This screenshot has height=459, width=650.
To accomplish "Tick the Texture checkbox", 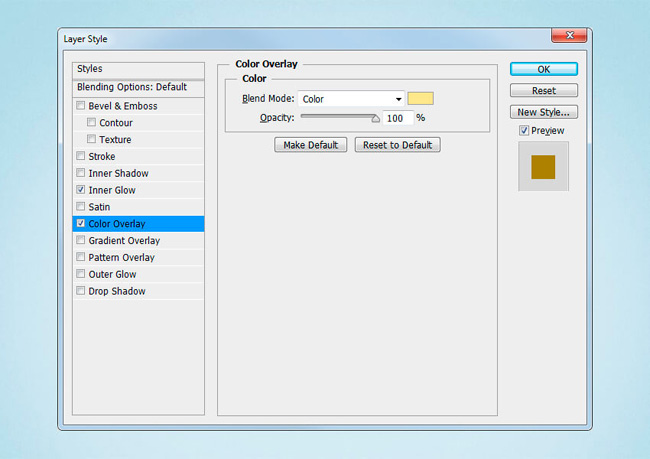I will tap(92, 139).
